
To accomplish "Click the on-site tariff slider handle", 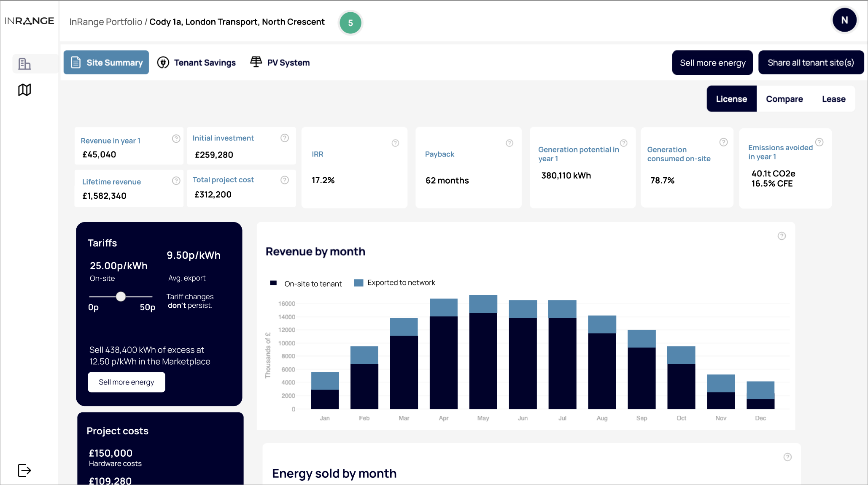I will point(121,296).
